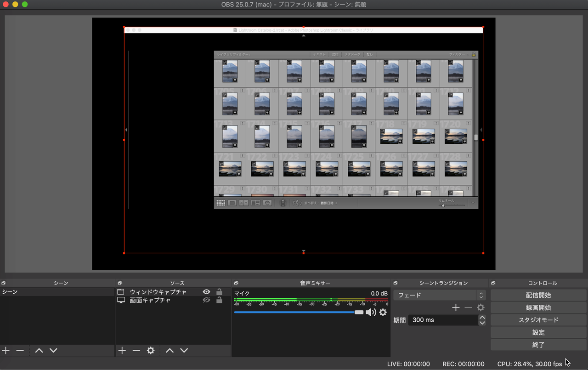Click 録画開始 to start recording
Viewport: 588px width, 370px height.
[x=538, y=307]
